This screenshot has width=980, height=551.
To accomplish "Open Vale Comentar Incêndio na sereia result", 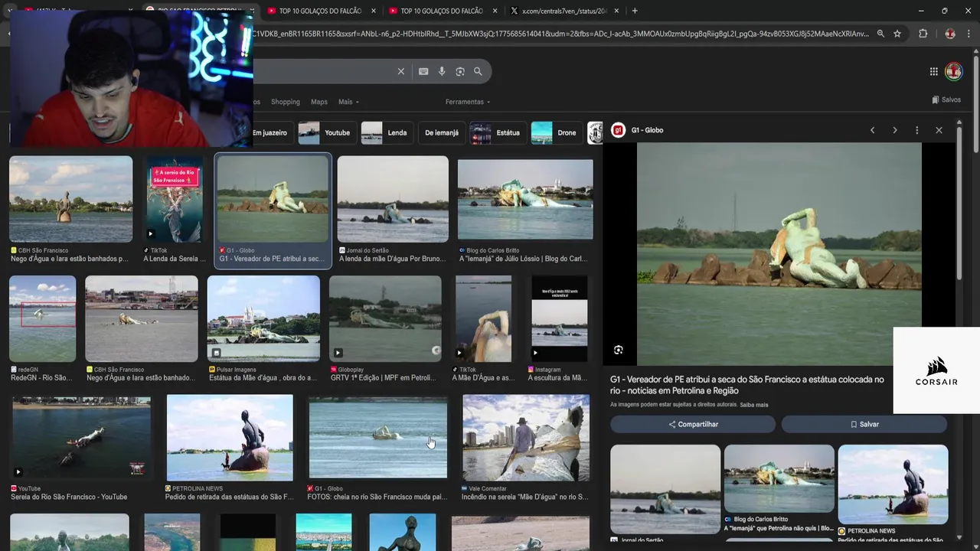I will point(526,437).
